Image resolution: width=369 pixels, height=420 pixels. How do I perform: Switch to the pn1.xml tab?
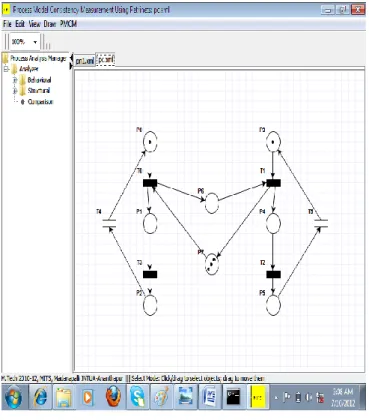pyautogui.click(x=85, y=61)
